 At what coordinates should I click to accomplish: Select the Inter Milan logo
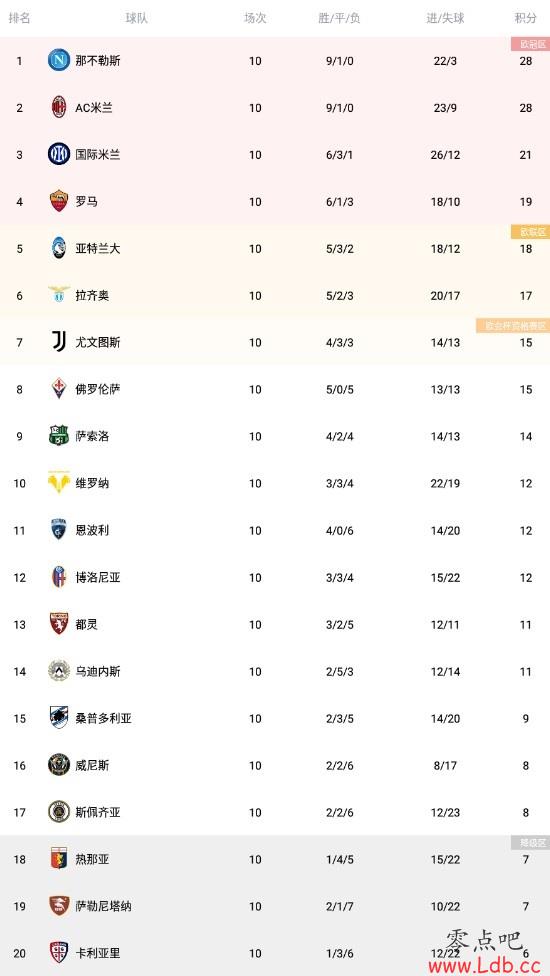click(x=59, y=154)
